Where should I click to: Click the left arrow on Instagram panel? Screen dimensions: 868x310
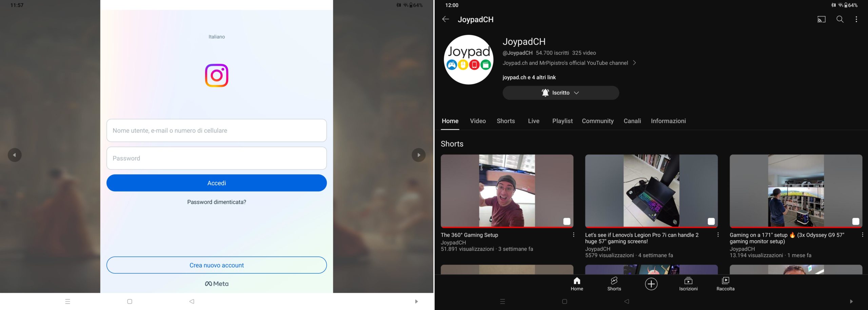(15, 155)
